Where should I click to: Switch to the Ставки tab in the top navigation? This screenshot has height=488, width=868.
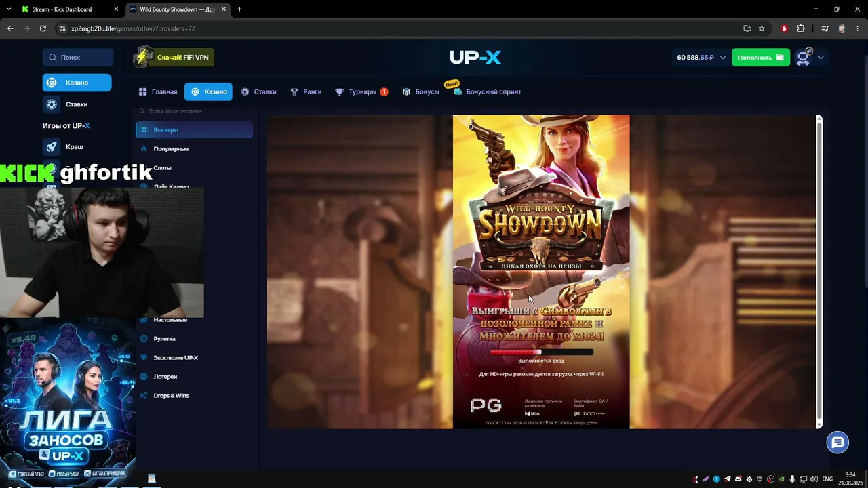pos(258,91)
